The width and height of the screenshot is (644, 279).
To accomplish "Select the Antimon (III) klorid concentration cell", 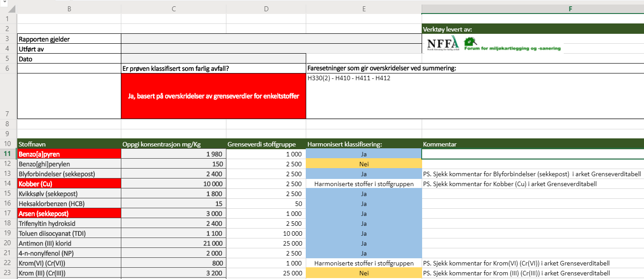I will [x=173, y=243].
